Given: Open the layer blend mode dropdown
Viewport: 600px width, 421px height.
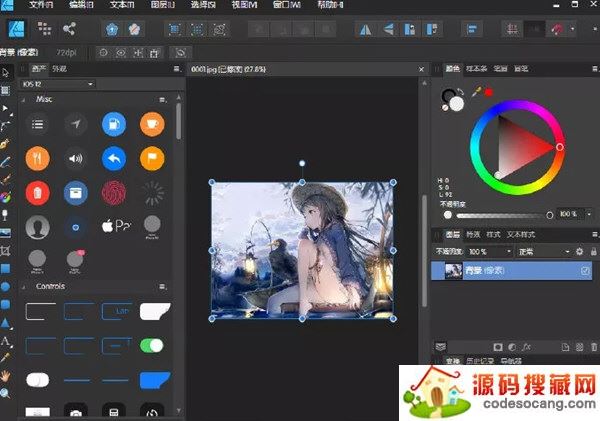Looking at the screenshot, I should (538, 250).
